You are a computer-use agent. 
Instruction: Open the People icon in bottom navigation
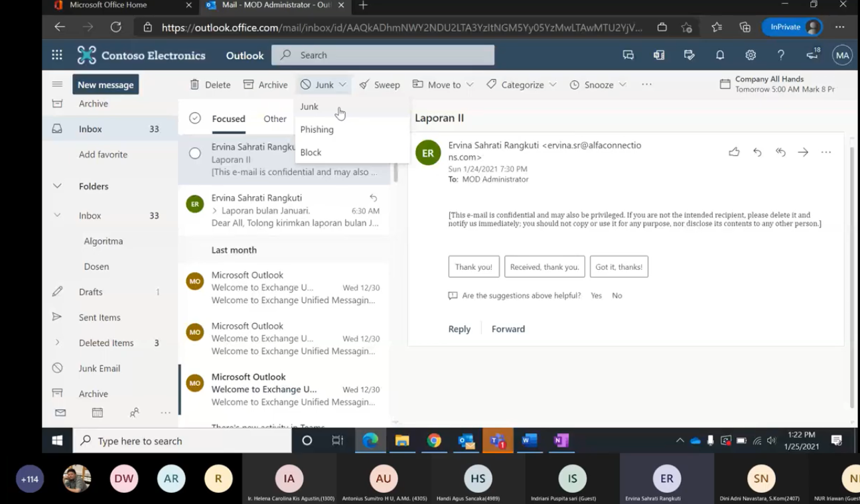click(135, 412)
